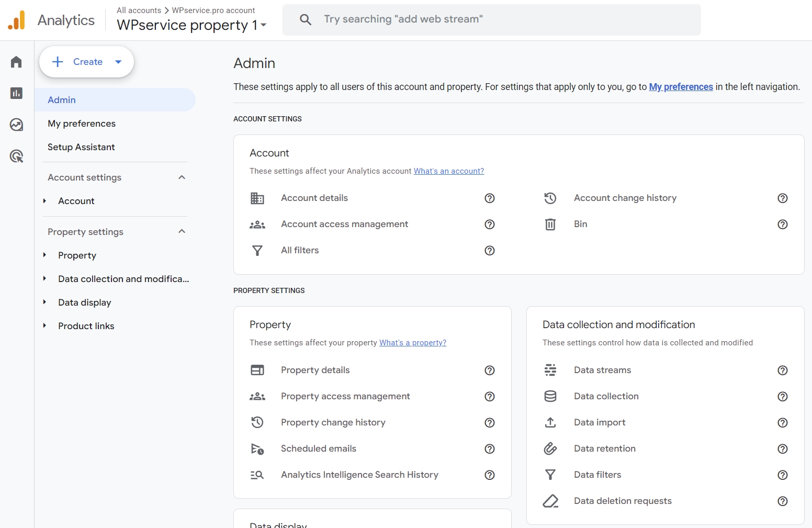Open help for Account details

point(490,198)
